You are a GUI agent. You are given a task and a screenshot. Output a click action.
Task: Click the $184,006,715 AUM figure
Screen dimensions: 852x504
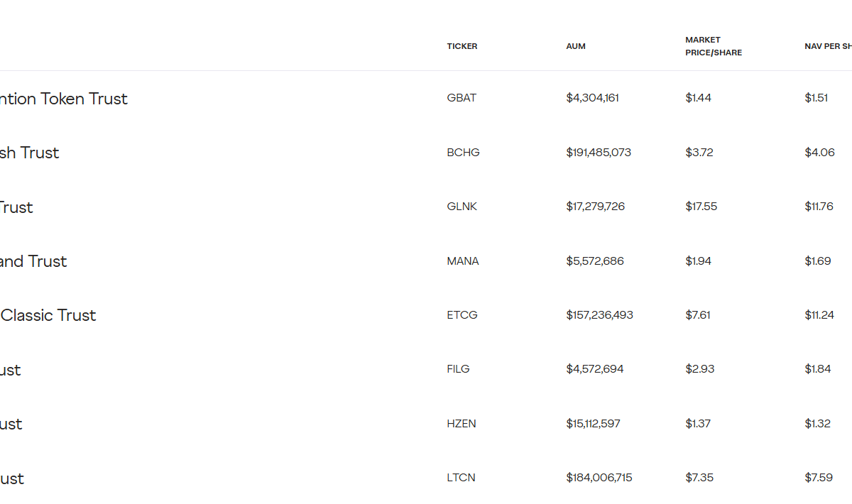[599, 478]
